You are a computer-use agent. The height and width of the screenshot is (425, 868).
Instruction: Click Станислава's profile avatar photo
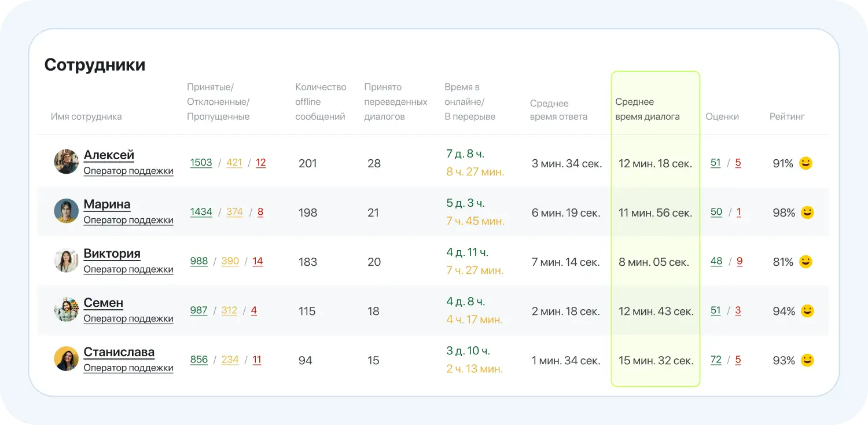66,359
